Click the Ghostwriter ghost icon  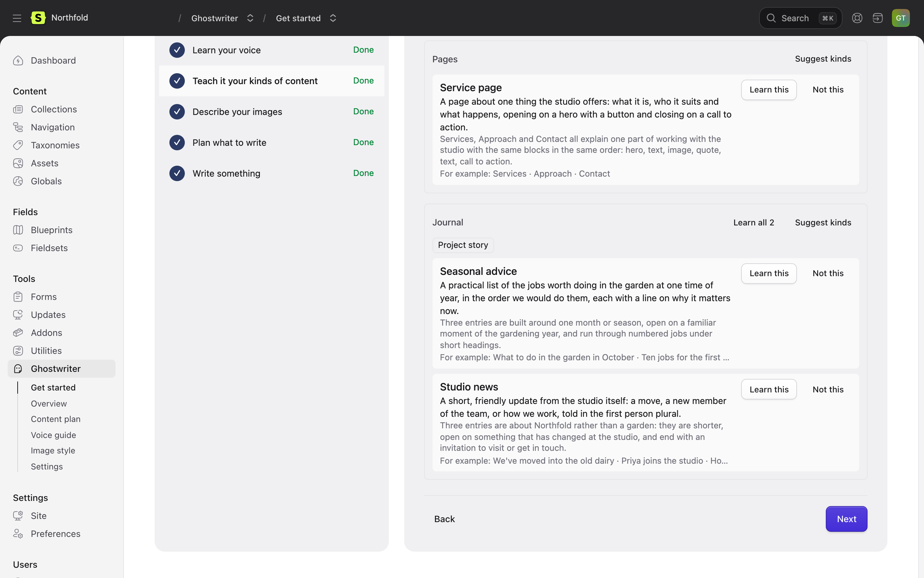(x=18, y=369)
